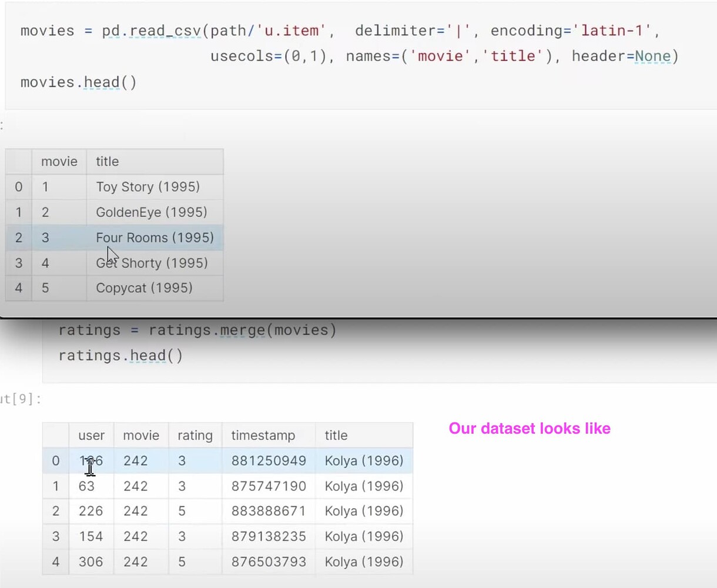Click the movies.head() line in the first code cell

pos(78,82)
